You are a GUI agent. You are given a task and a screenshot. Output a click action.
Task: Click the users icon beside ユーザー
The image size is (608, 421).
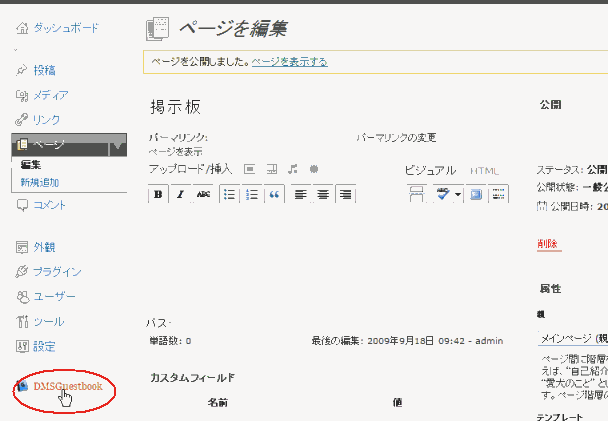22,297
